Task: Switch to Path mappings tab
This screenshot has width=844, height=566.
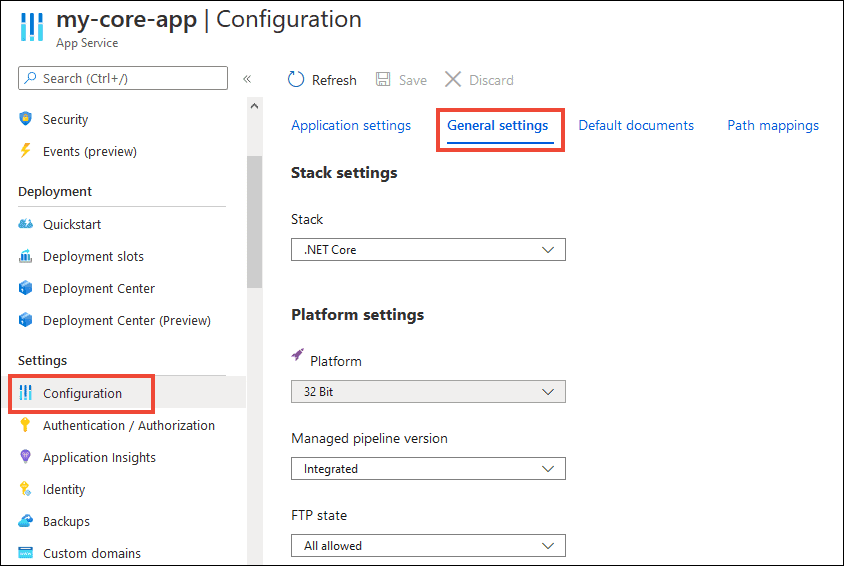Action: pos(773,125)
